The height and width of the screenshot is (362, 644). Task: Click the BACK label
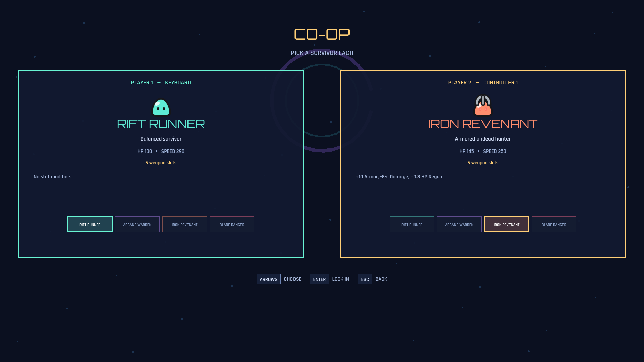coord(381,279)
